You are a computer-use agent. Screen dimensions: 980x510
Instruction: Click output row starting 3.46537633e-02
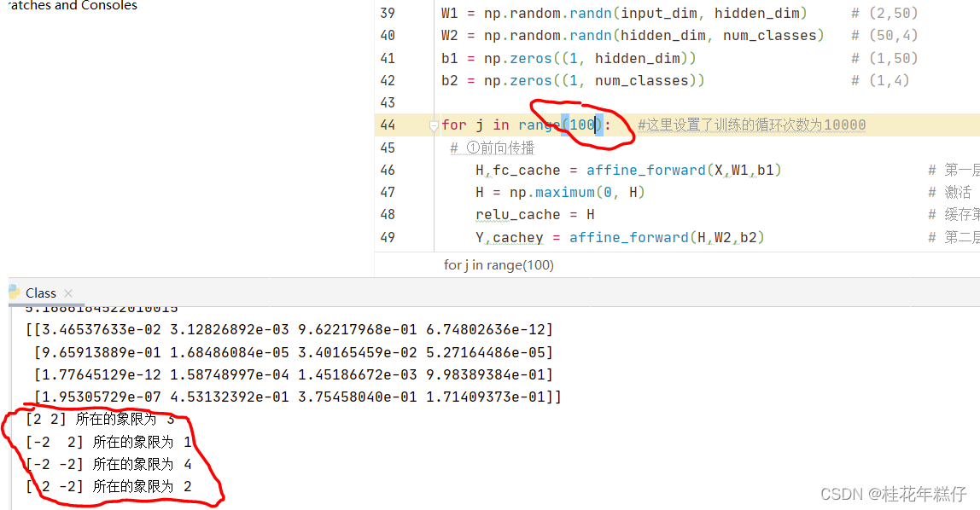coord(289,329)
